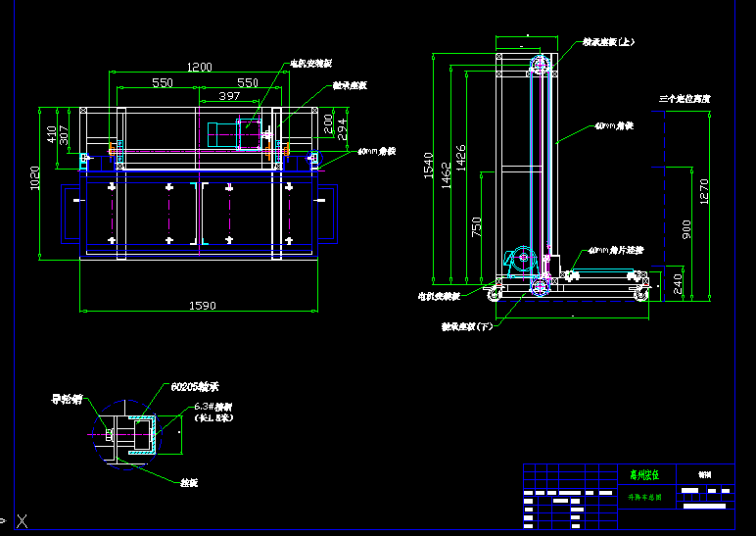Click the UCS X axis icon

23,521
